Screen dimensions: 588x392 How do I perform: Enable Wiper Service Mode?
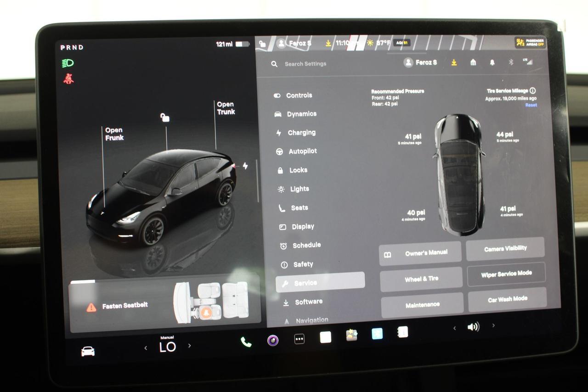coord(506,274)
